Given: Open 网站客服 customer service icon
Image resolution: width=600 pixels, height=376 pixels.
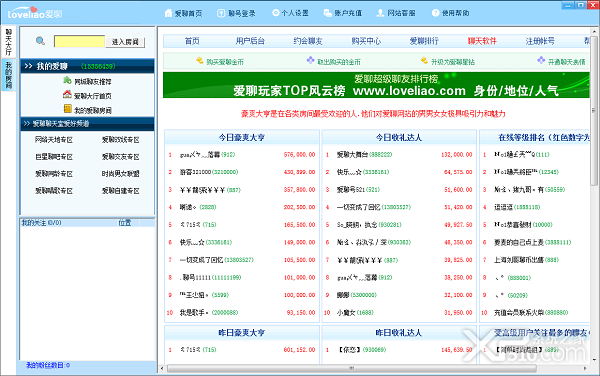Looking at the screenshot, I should tap(380, 13).
